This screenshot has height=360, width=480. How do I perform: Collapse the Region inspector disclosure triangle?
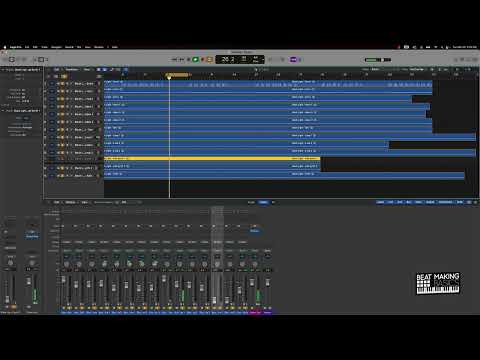click(3, 70)
